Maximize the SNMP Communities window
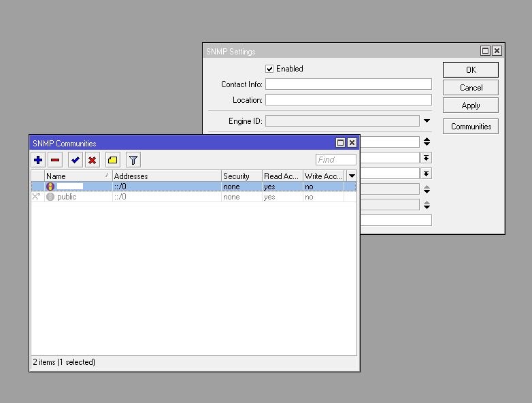The width and height of the screenshot is (532, 403). coord(340,142)
